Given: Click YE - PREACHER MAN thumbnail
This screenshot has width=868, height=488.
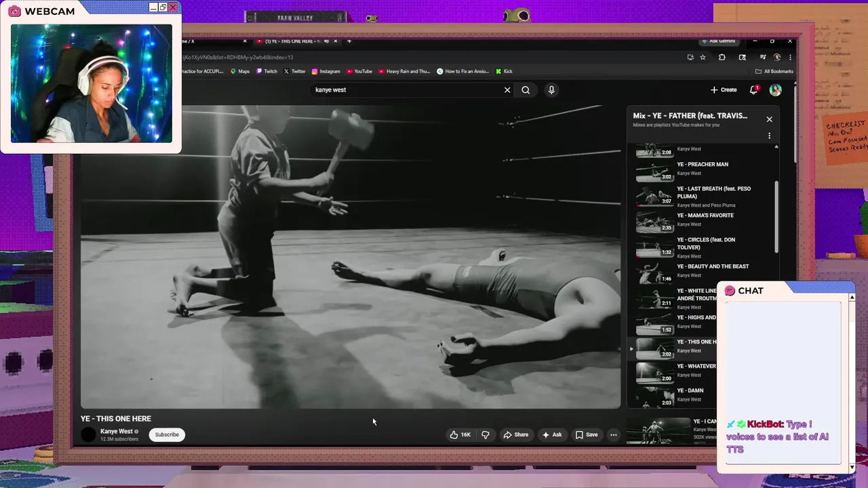Looking at the screenshot, I should 654,171.
